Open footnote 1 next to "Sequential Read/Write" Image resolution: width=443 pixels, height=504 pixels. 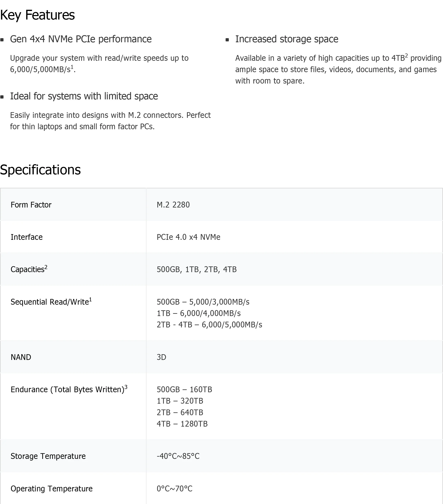[90, 299]
